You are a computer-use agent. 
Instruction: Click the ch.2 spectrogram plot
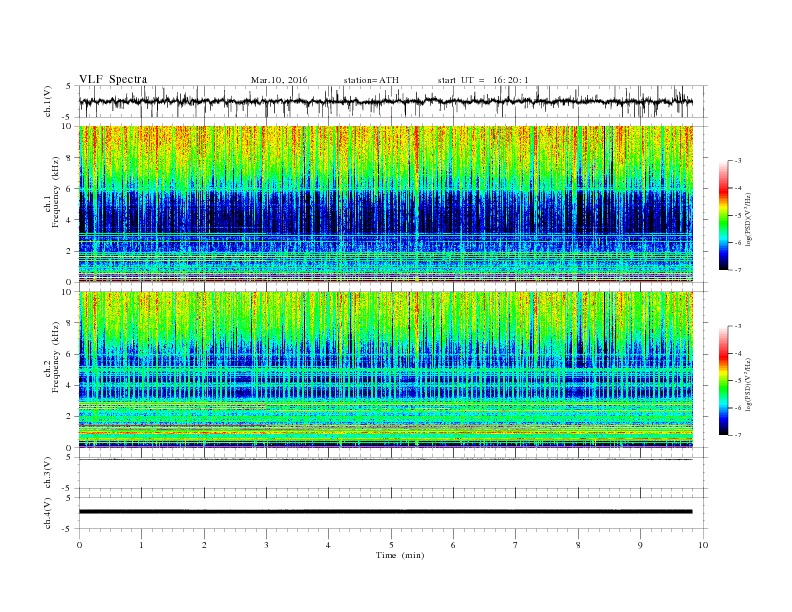(385, 369)
